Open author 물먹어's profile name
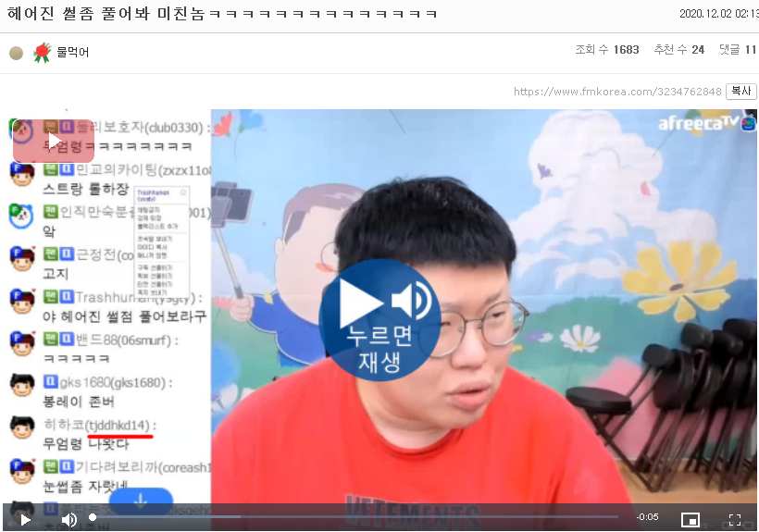Screen dimensions: 759x532 [72, 52]
